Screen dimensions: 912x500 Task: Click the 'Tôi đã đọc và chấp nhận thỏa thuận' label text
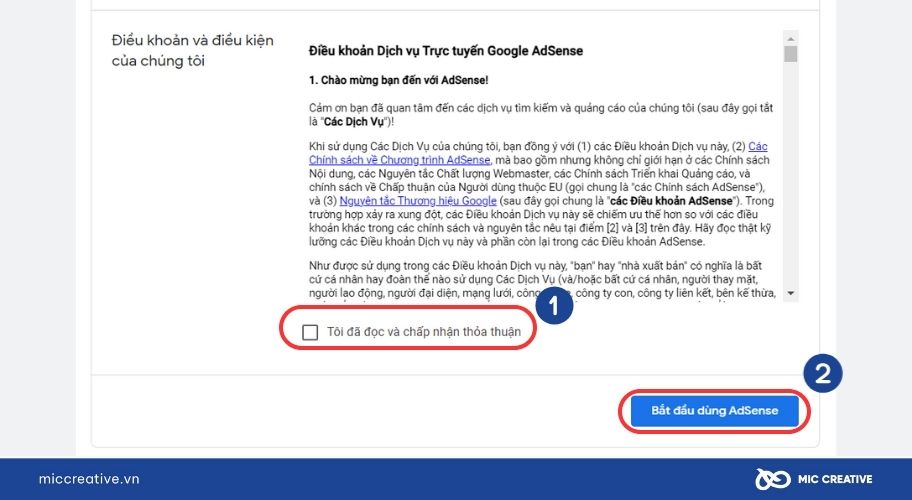[423, 332]
